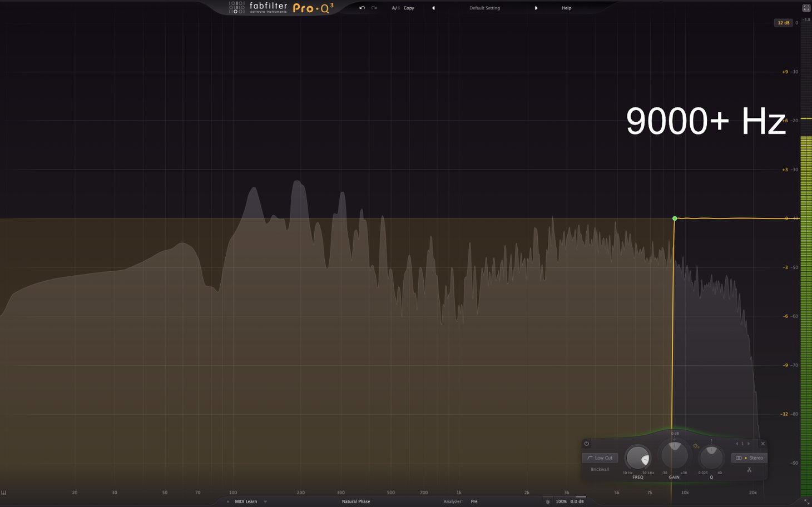
Task: Toggle full screen mode icon
Action: point(806,8)
